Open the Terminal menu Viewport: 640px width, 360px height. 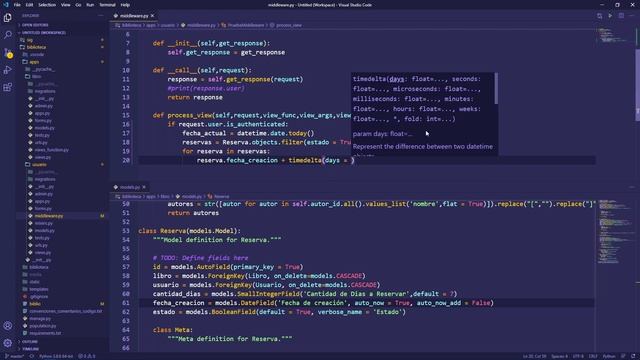tap(107, 5)
